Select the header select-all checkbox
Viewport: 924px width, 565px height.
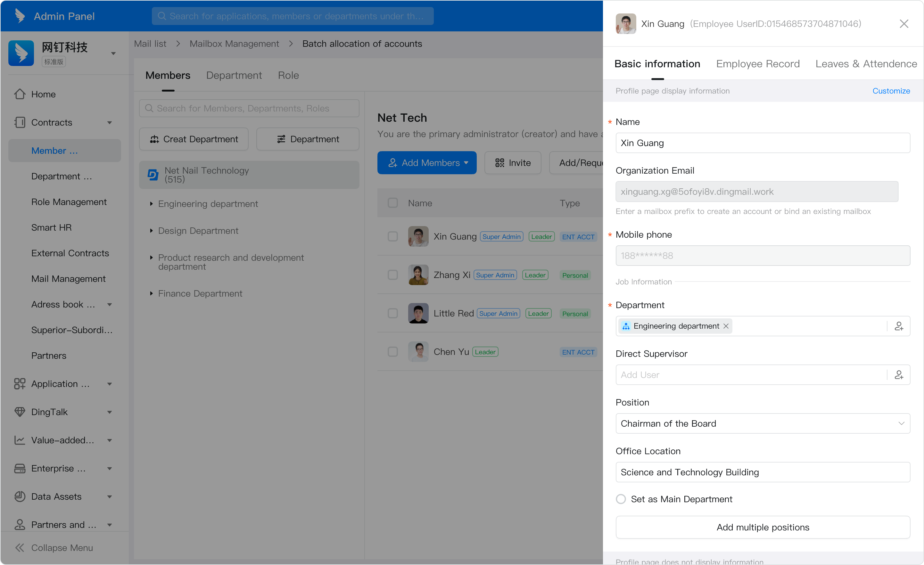click(x=392, y=203)
